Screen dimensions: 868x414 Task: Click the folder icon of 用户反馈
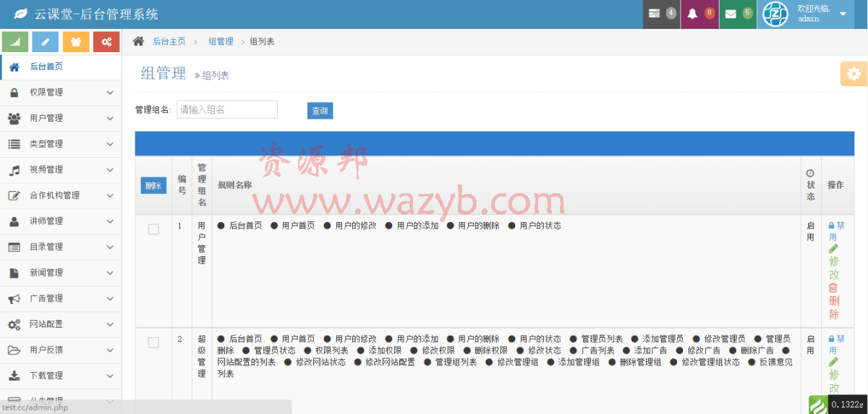pyautogui.click(x=14, y=350)
